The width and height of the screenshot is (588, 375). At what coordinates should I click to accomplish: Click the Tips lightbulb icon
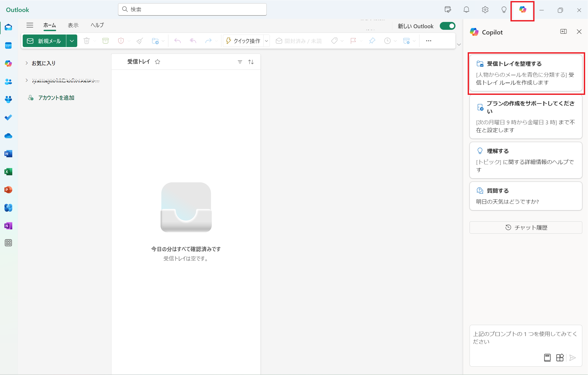tap(504, 10)
